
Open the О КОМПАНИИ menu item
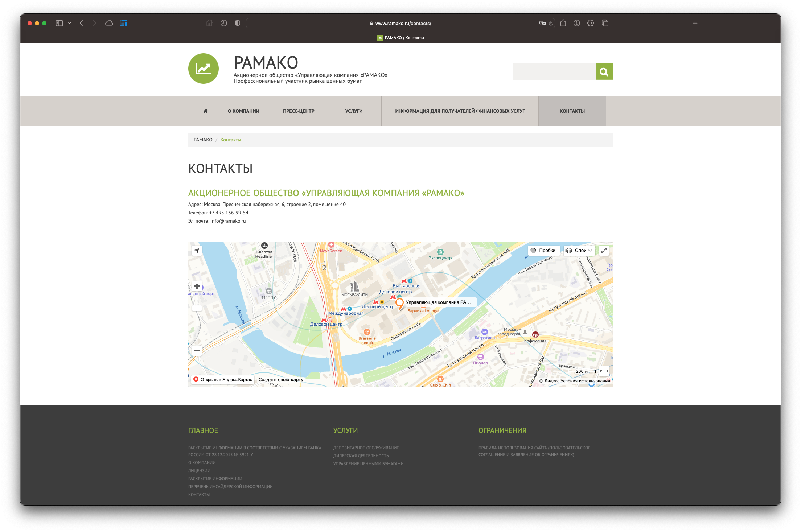point(243,111)
